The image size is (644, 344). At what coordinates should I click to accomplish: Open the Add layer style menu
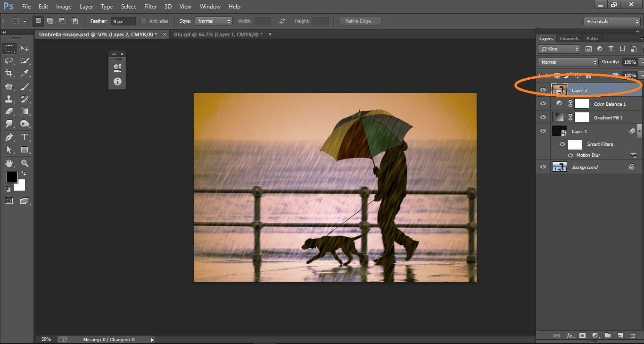[x=570, y=336]
